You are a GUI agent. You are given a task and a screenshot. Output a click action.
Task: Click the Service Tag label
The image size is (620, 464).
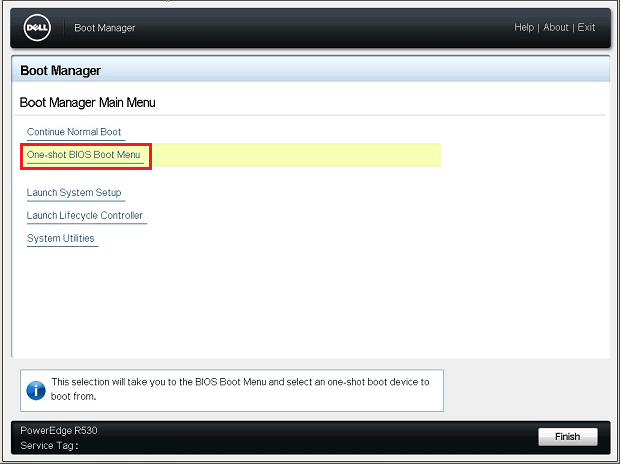point(49,446)
